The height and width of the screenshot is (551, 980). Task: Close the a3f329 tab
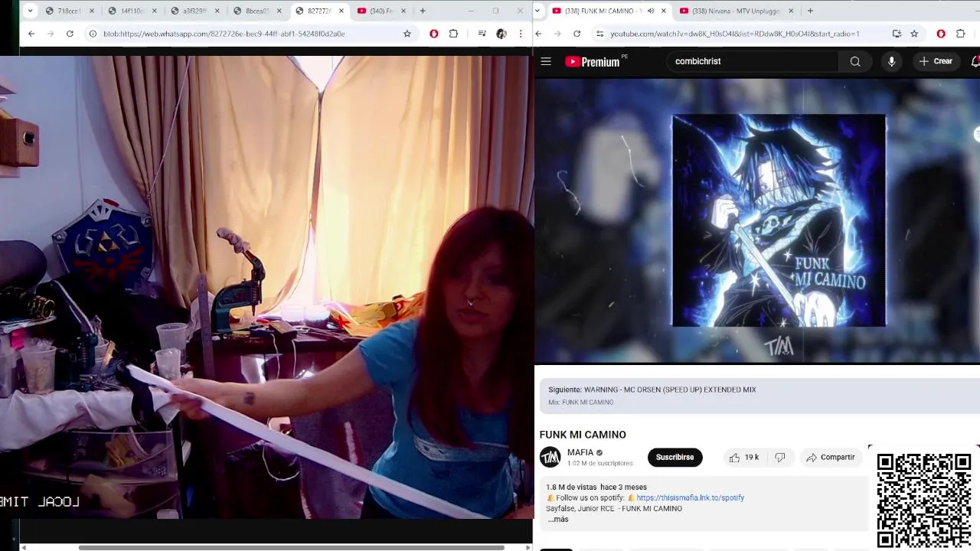[x=217, y=11]
